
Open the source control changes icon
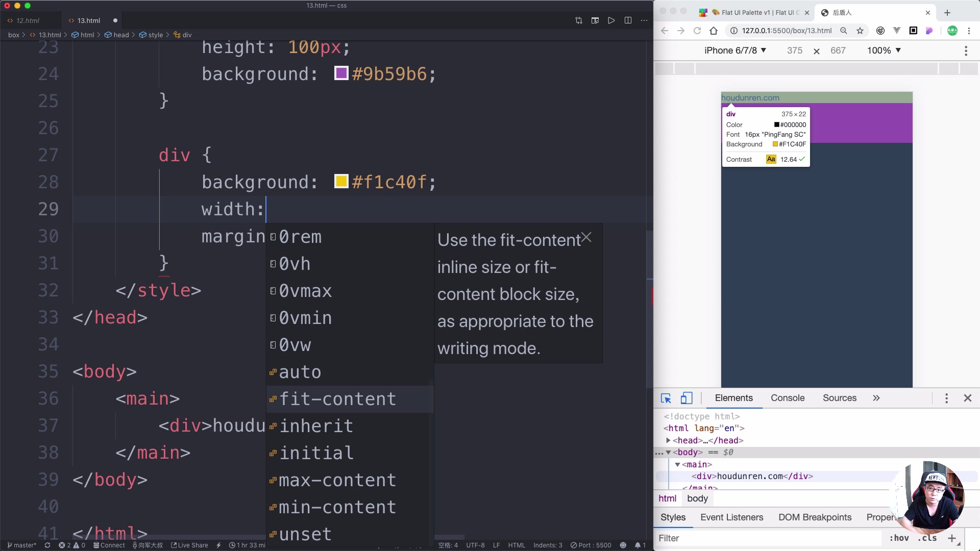coord(578,20)
